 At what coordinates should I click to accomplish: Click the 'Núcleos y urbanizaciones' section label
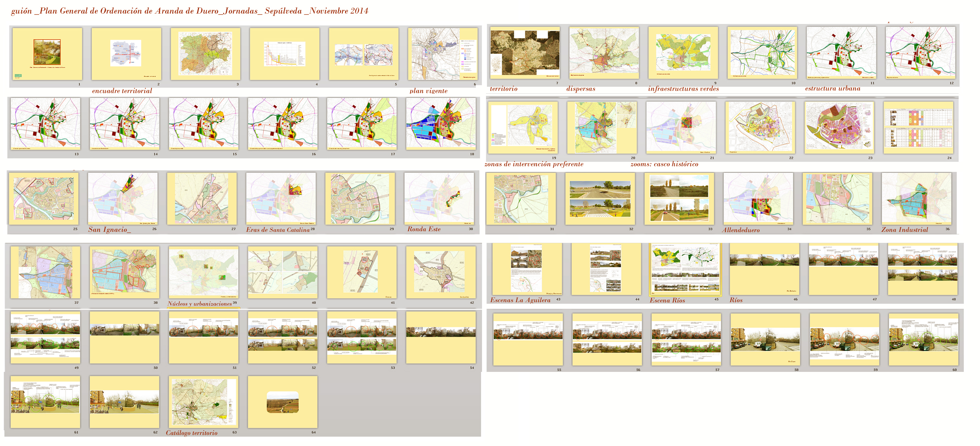coord(200,304)
